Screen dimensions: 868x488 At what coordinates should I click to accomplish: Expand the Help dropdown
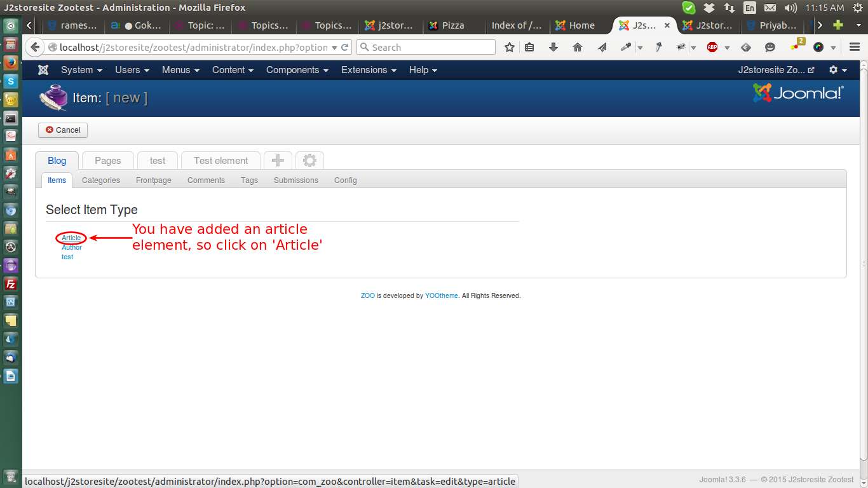coord(423,70)
